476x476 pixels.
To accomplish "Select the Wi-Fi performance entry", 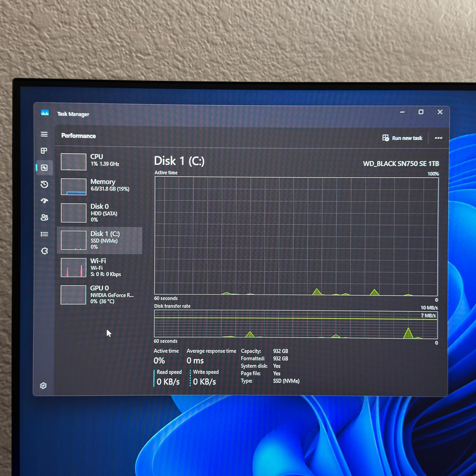I will [x=99, y=267].
